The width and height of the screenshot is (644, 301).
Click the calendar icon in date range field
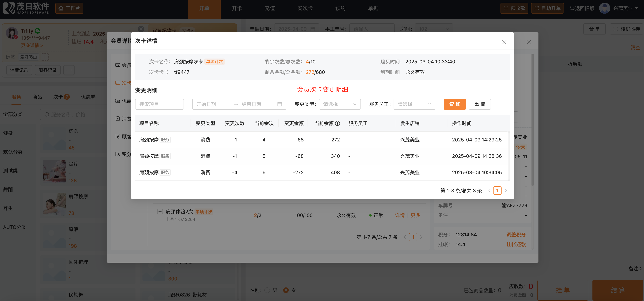280,104
